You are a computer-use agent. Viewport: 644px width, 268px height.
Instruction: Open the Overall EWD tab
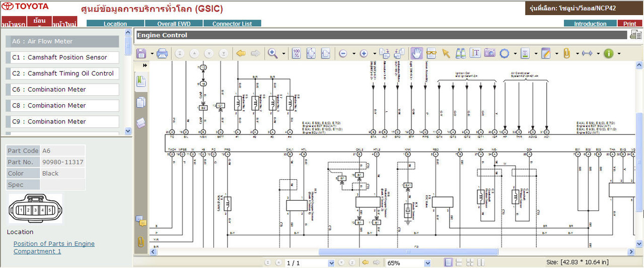click(174, 24)
